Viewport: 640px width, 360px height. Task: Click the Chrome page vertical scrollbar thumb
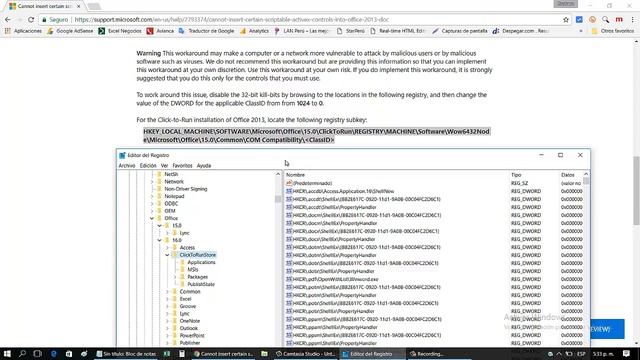click(636, 190)
